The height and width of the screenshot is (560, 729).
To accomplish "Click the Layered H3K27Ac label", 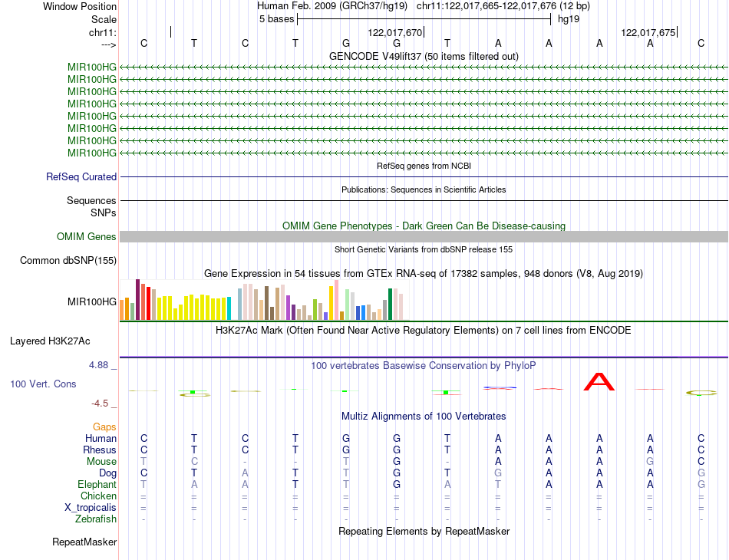I will tap(50, 341).
